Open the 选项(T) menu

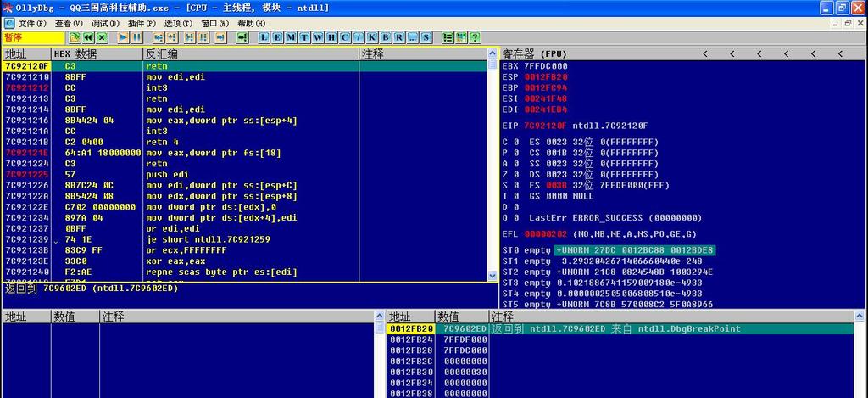click(x=178, y=23)
